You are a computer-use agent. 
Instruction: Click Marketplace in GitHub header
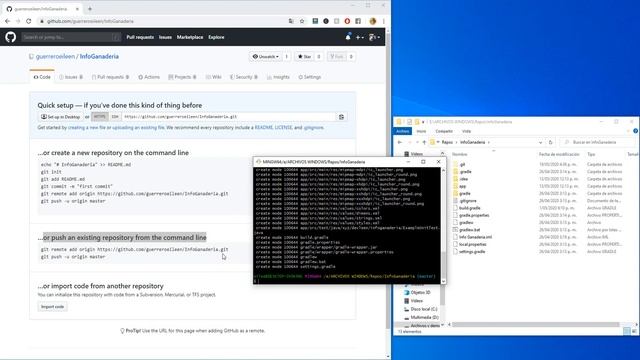190,37
